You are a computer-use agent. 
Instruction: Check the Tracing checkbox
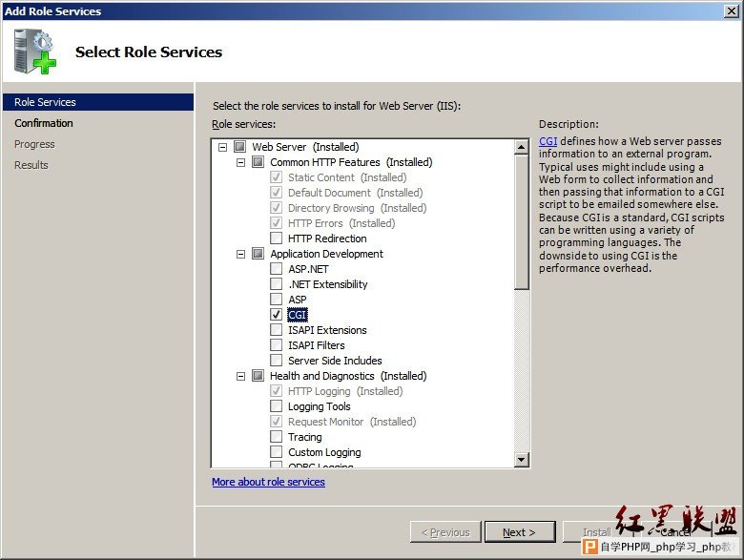tap(277, 437)
